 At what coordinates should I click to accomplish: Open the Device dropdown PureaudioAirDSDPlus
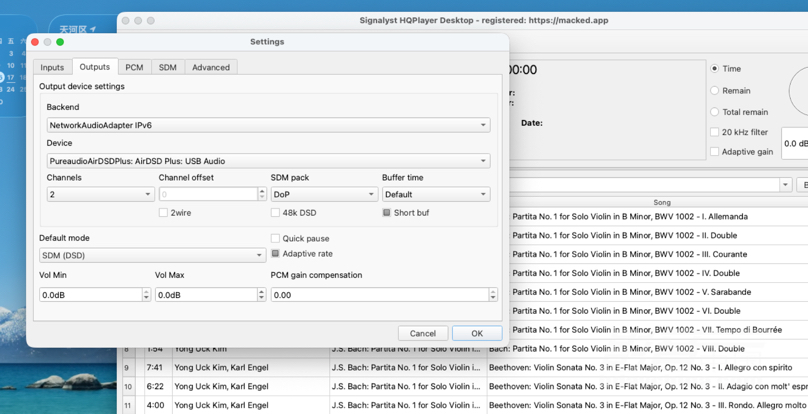268,161
